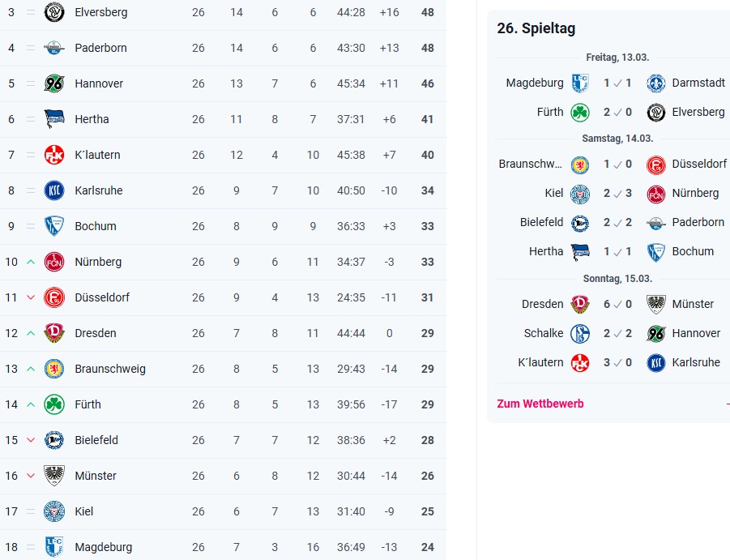Image resolution: width=730 pixels, height=560 pixels.
Task: Click the Braunschweig lion crest in the table
Action: click(54, 369)
